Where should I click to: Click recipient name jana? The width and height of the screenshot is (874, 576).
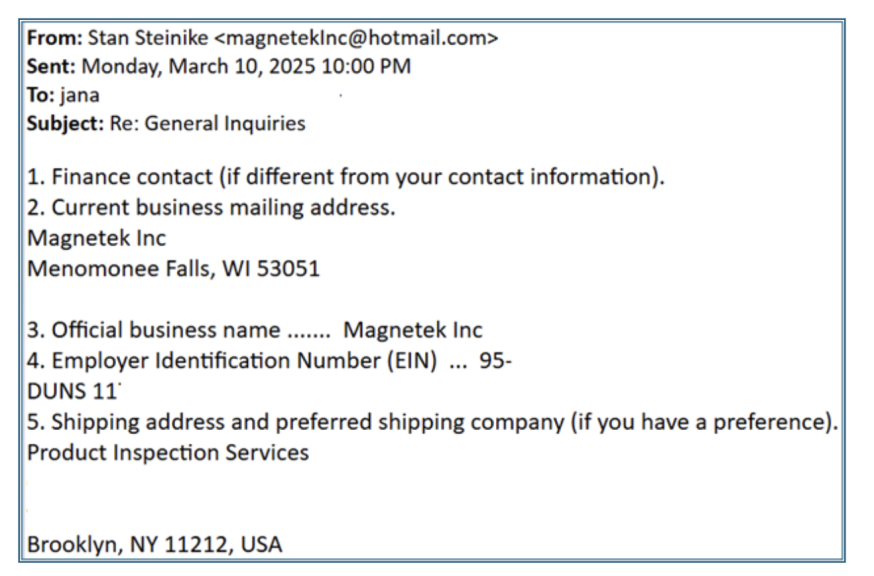click(80, 95)
